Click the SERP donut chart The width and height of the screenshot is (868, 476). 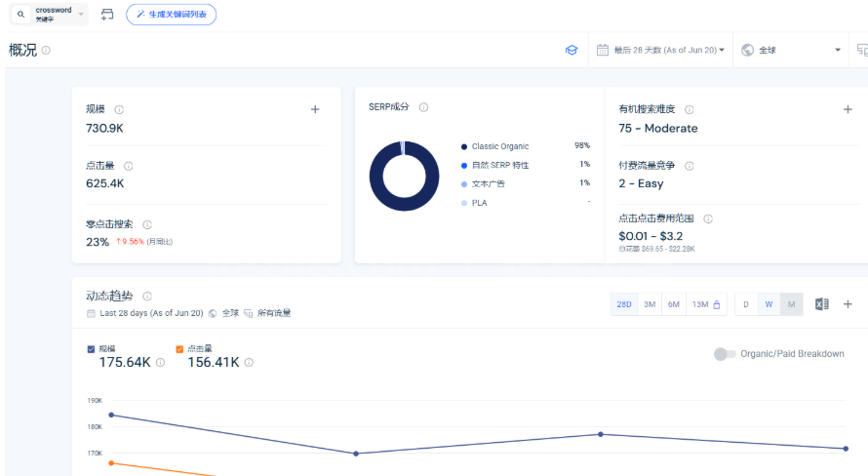pyautogui.click(x=404, y=176)
